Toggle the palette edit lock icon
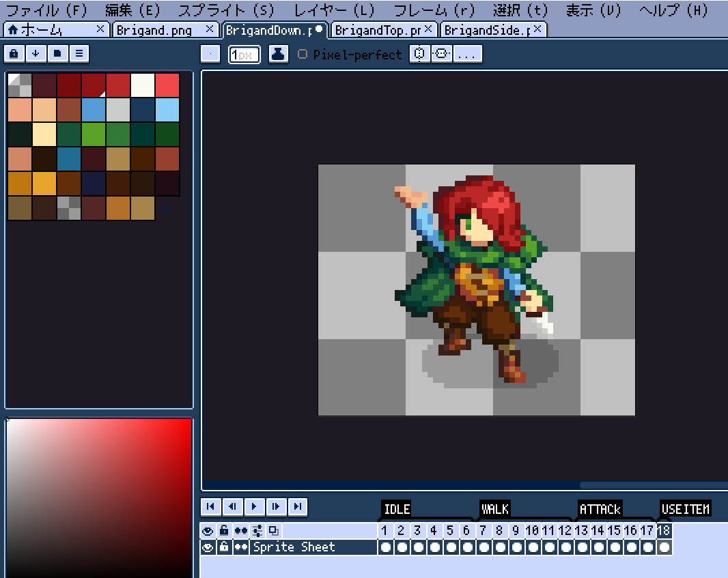The width and height of the screenshot is (728, 578). coord(14,54)
